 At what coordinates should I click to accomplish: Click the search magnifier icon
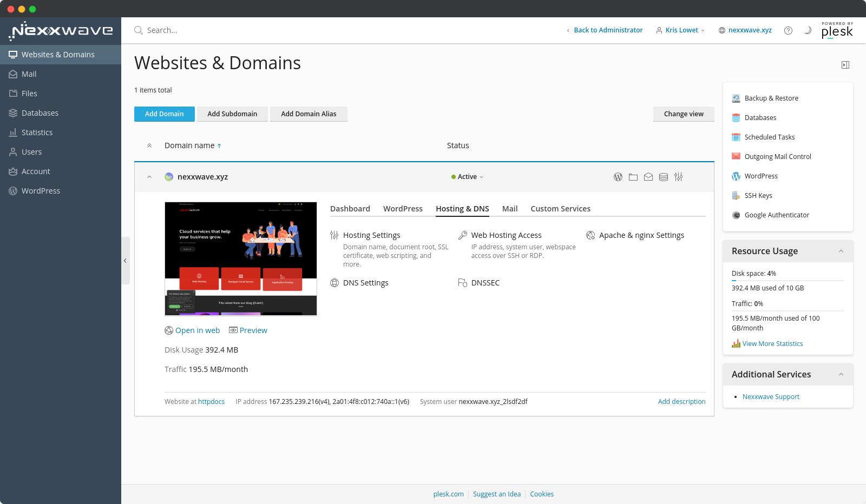click(139, 30)
